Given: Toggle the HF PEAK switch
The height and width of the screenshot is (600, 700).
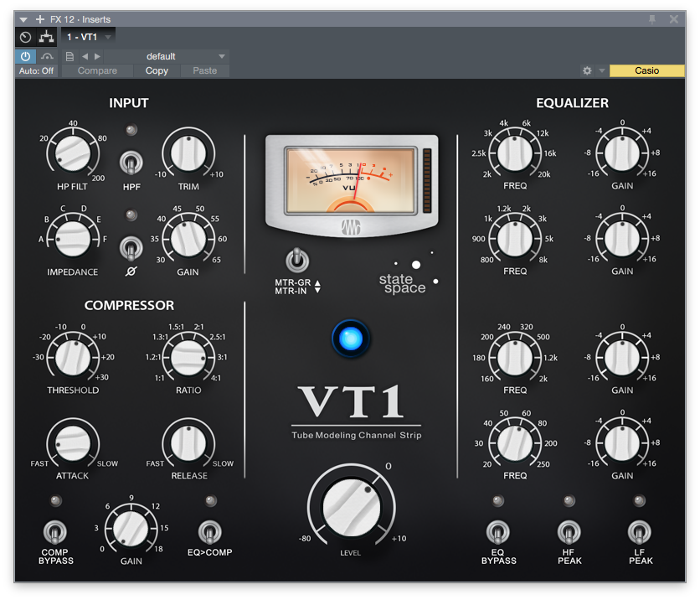Looking at the screenshot, I should tap(569, 530).
